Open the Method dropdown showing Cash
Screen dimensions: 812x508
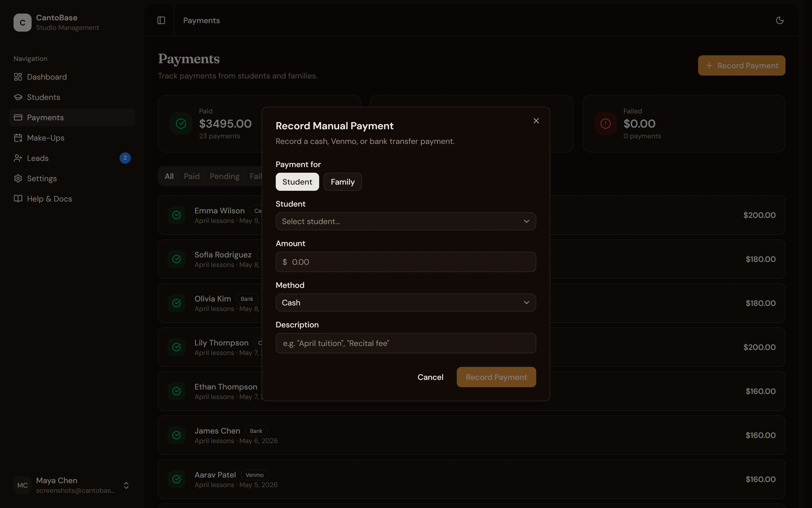tap(406, 303)
